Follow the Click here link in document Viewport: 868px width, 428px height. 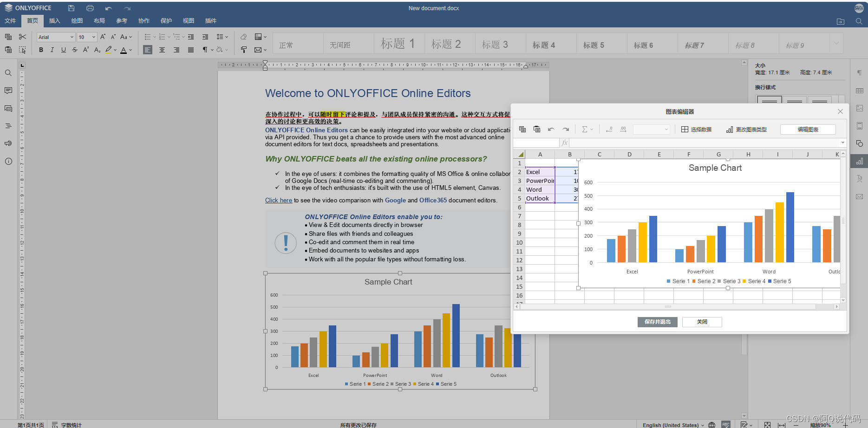[x=279, y=200]
